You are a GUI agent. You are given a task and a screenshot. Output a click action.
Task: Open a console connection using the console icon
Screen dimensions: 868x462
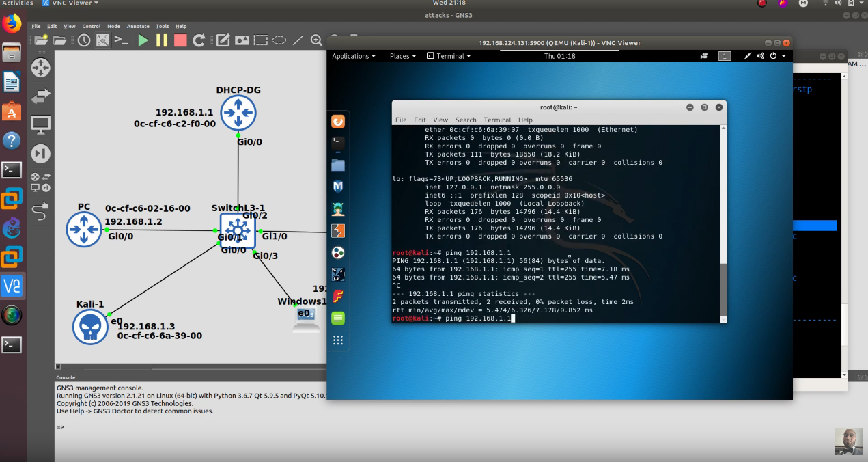(121, 40)
